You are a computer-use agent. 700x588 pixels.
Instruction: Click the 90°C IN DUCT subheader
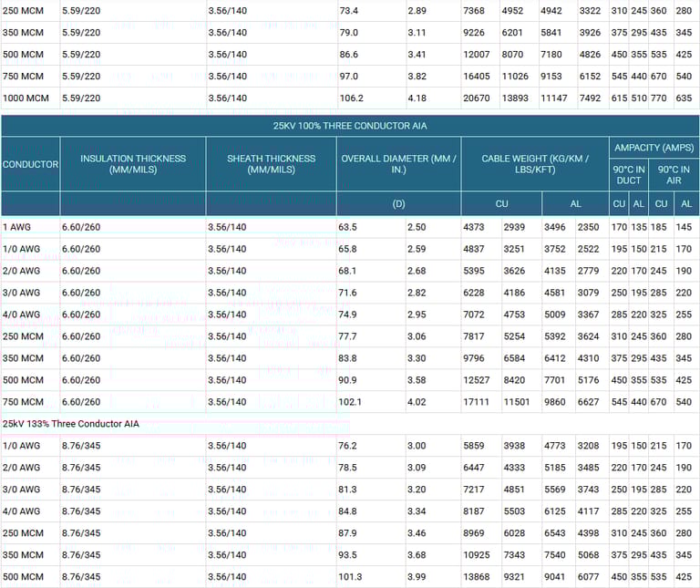click(x=630, y=175)
